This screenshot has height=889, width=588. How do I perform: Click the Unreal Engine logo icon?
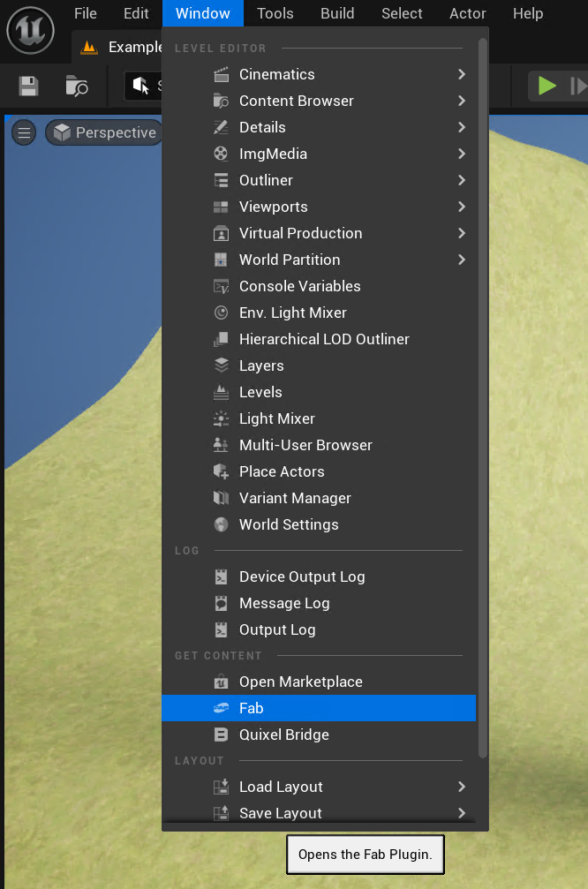click(x=31, y=30)
